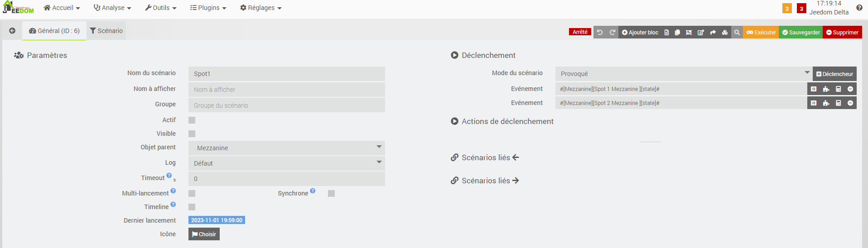Open the Mode du scénario dropdown
Viewport: 868px width, 248px height.
(683, 74)
